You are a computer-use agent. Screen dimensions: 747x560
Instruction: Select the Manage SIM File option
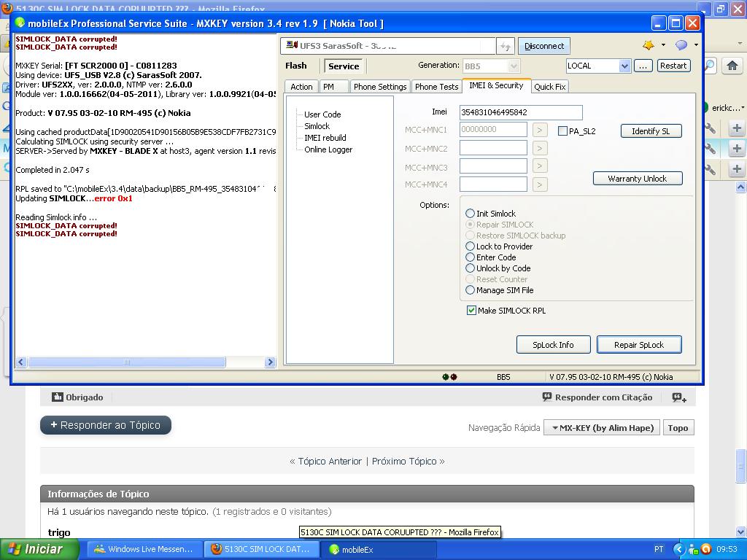pyautogui.click(x=500, y=290)
